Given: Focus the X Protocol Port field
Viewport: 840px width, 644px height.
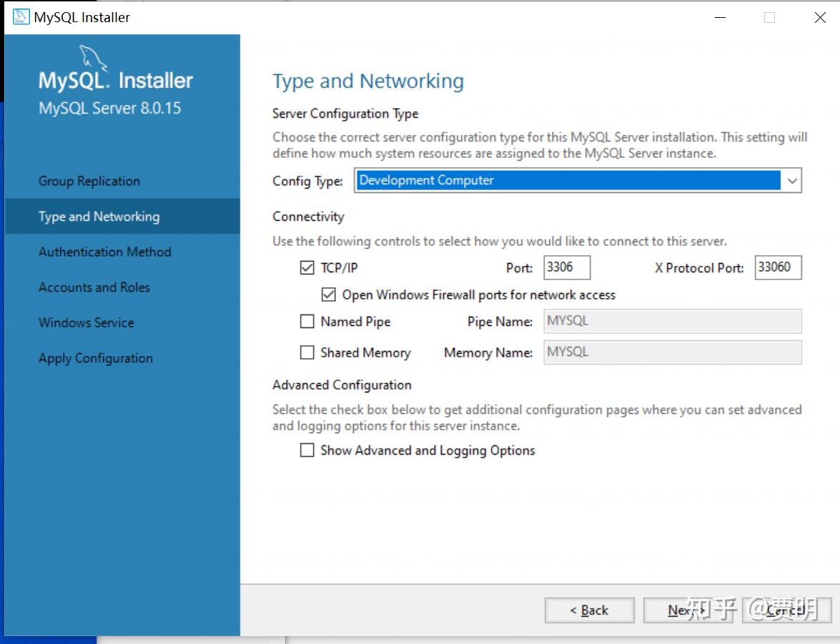Looking at the screenshot, I should (x=778, y=267).
